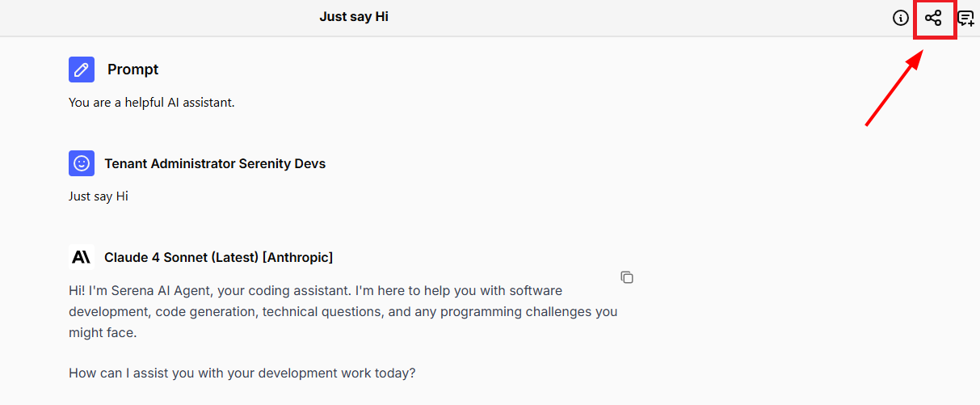This screenshot has width=980, height=405.
Task: Click the share conversation icon
Action: click(933, 18)
